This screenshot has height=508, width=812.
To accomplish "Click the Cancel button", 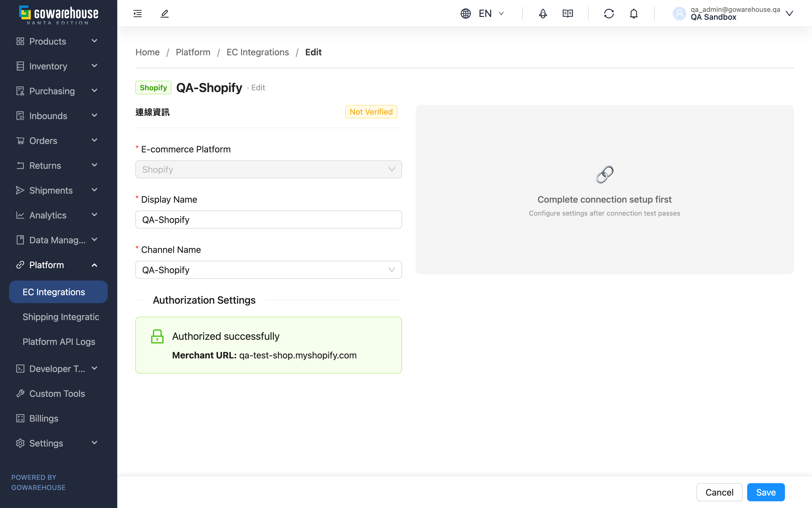I will point(720,492).
